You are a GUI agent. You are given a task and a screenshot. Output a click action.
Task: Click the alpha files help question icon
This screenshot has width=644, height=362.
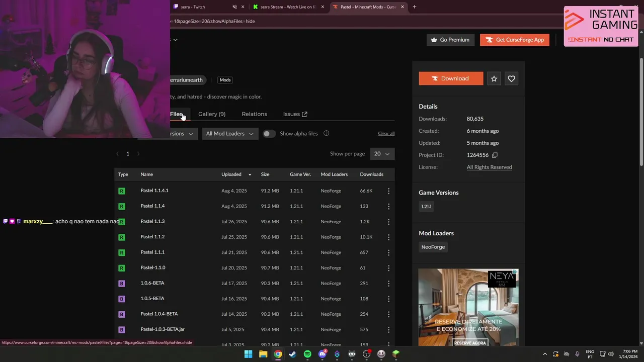point(326,133)
